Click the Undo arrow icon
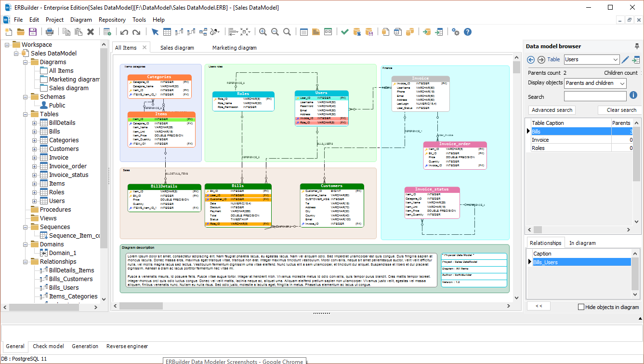Viewport: 644px width, 364px height. tap(124, 32)
